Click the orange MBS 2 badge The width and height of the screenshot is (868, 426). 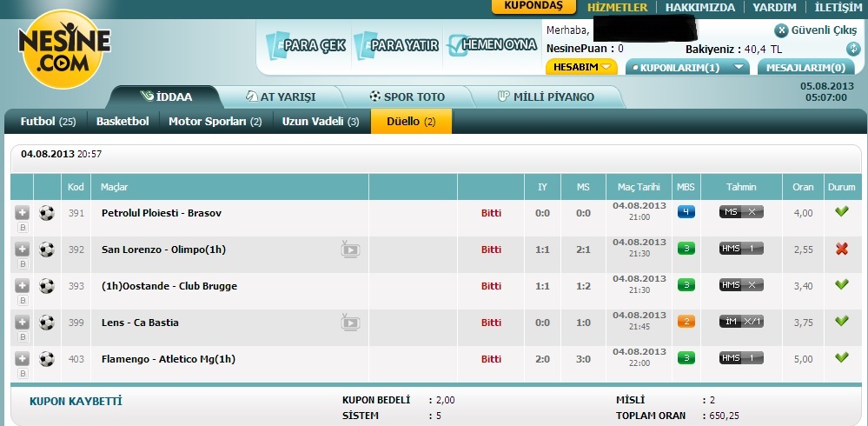click(686, 322)
